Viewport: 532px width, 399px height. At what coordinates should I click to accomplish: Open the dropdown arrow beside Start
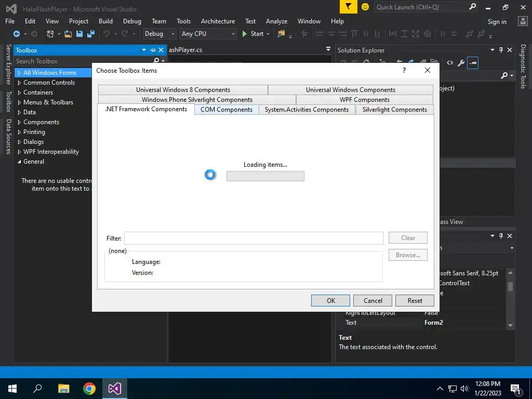coord(268,34)
